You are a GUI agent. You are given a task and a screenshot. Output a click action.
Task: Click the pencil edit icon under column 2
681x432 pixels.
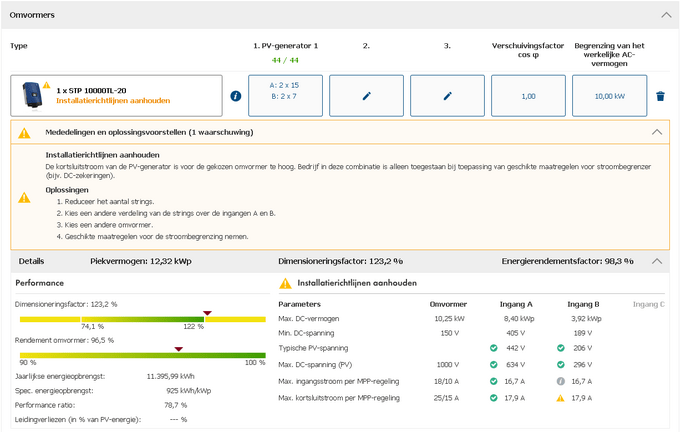point(367,96)
